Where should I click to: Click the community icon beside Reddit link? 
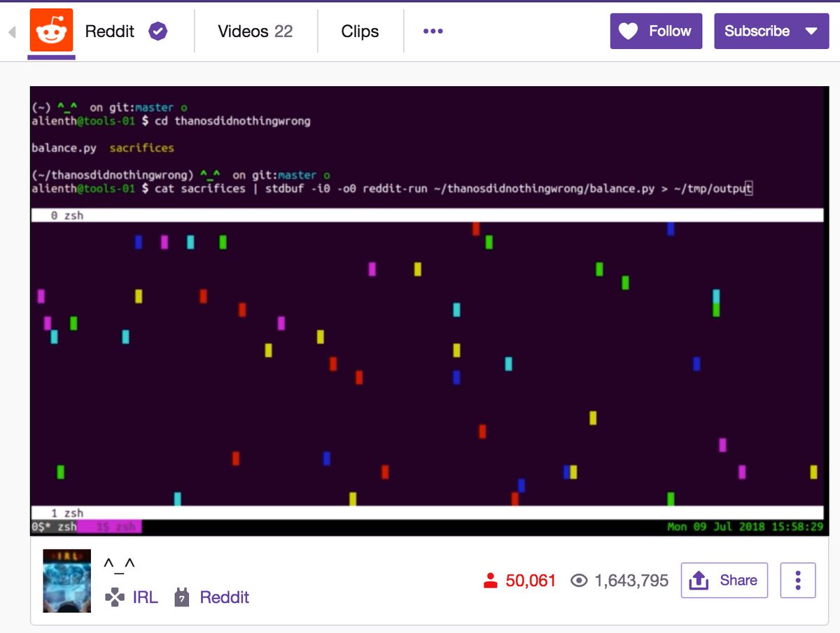coord(182,597)
